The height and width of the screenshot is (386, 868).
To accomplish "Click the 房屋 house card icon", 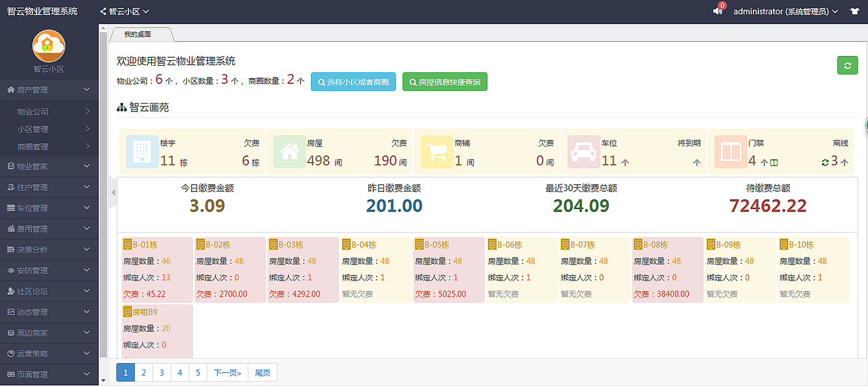I will coord(289,152).
